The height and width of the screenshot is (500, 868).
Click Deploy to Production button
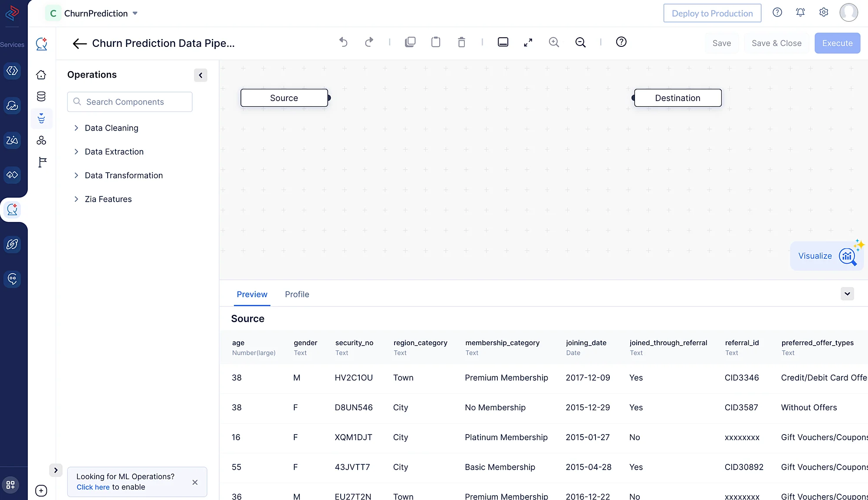(712, 13)
